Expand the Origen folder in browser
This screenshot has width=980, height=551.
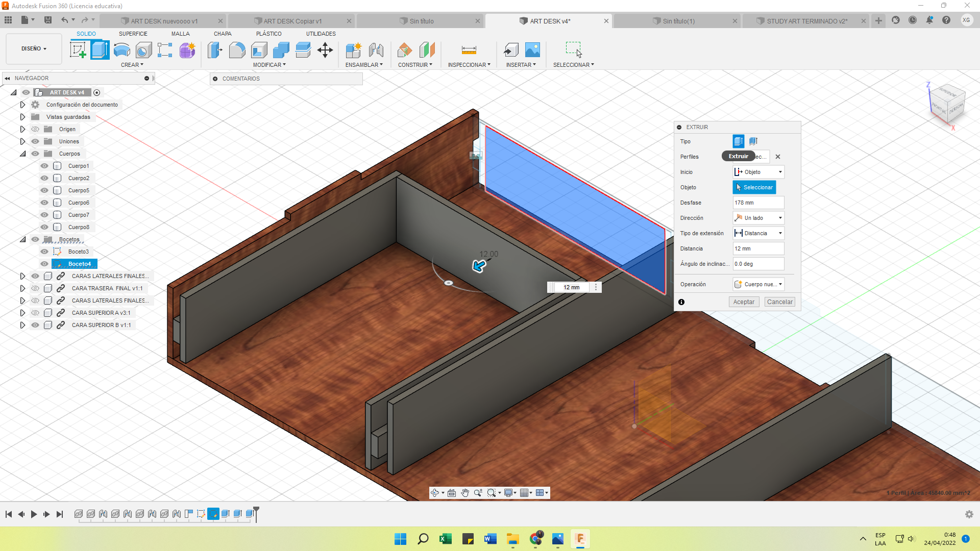point(22,129)
